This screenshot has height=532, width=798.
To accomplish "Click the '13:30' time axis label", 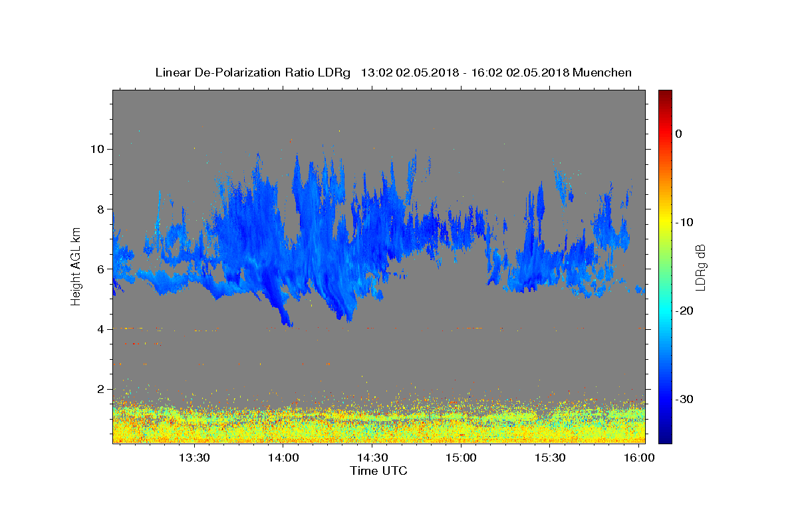I will coord(194,458).
